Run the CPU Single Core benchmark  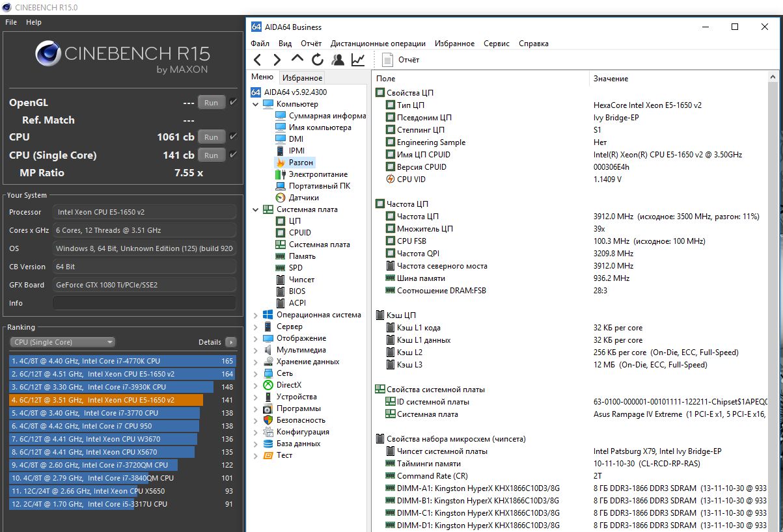212,155
